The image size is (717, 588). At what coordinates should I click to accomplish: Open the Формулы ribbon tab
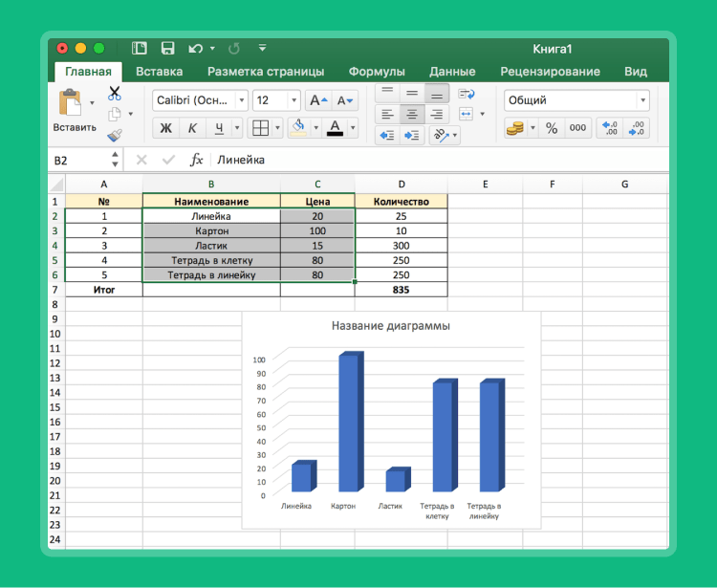(376, 71)
